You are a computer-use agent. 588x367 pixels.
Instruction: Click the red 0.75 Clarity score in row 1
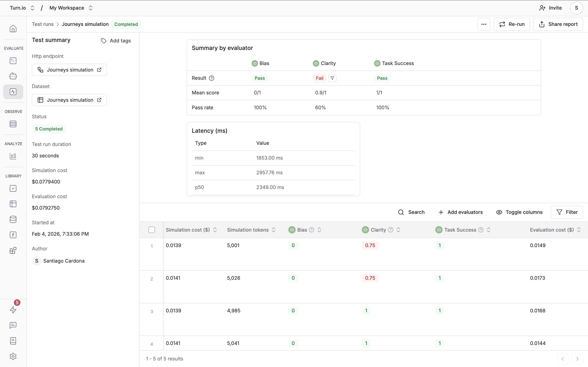click(370, 245)
